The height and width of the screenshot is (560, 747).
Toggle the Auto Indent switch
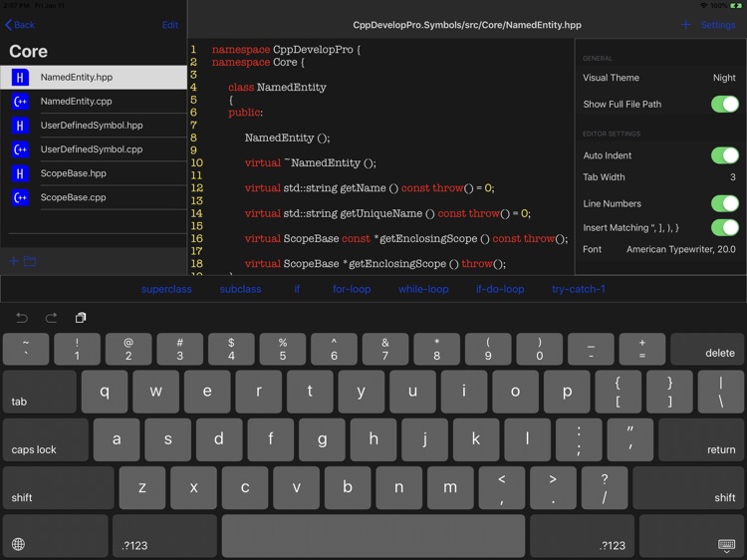[725, 155]
